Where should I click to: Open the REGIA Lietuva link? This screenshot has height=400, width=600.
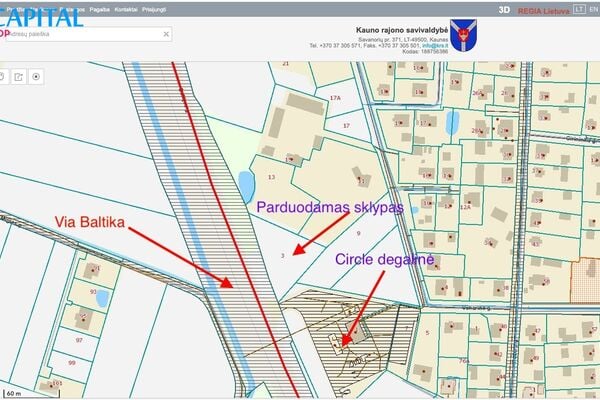[543, 11]
